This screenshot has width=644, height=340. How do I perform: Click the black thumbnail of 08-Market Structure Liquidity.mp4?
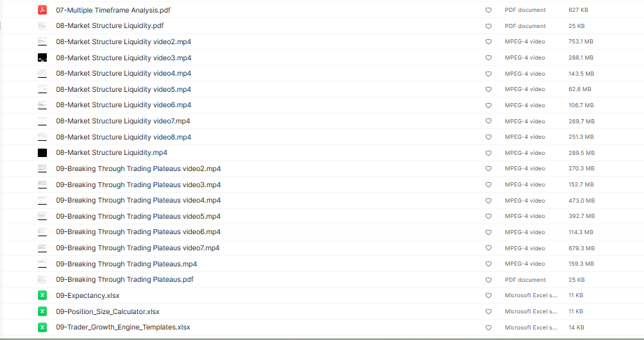point(42,153)
